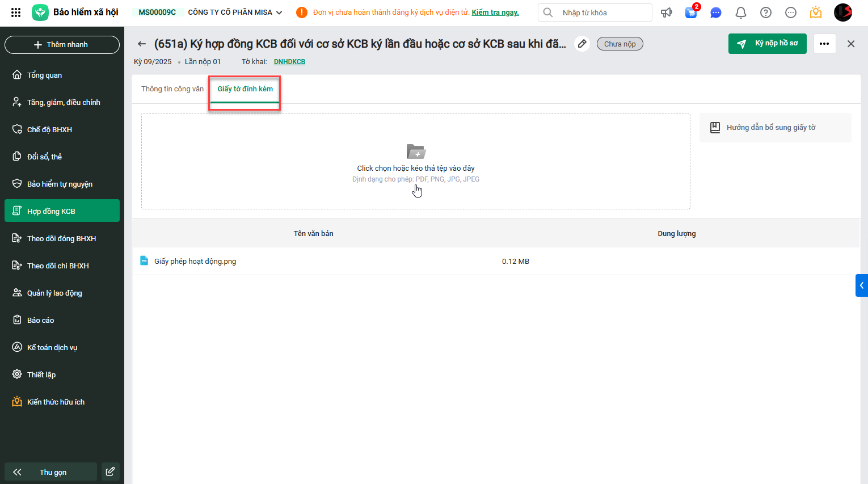
Task: Open the notifications bell
Action: tap(741, 12)
